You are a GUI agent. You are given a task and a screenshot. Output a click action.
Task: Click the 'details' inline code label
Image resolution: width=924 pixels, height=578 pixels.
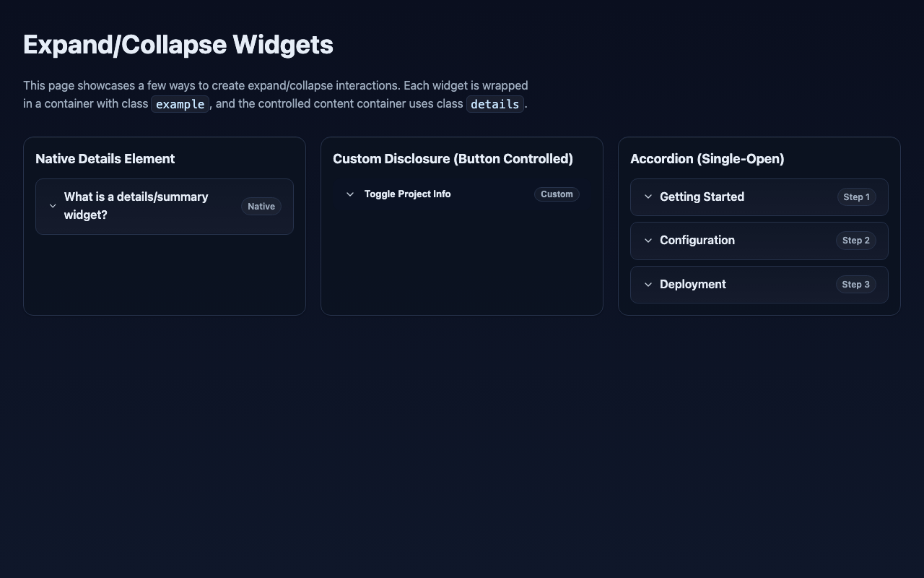pyautogui.click(x=494, y=104)
